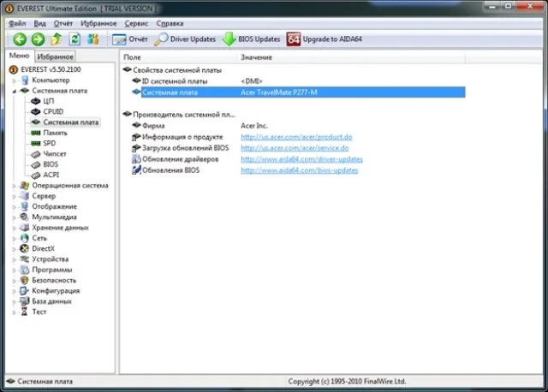Click the users icon in the toolbar
The width and height of the screenshot is (548, 392).
tap(93, 39)
